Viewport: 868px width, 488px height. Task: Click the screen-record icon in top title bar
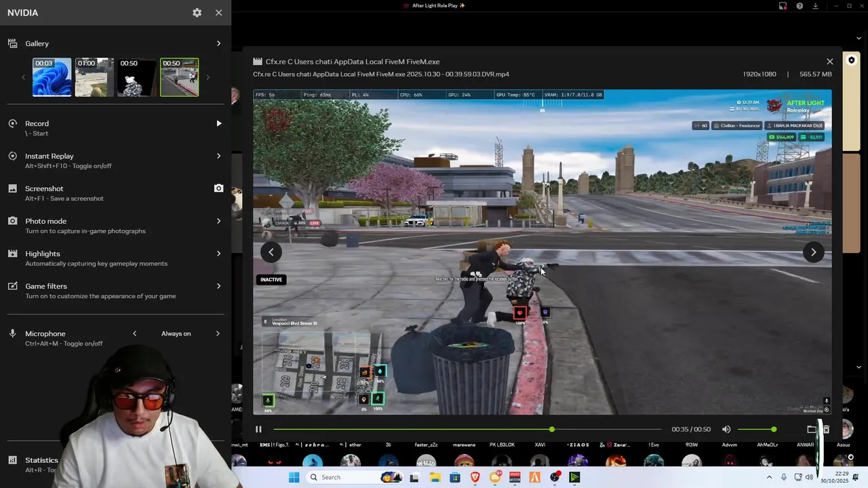pyautogui.click(x=783, y=5)
